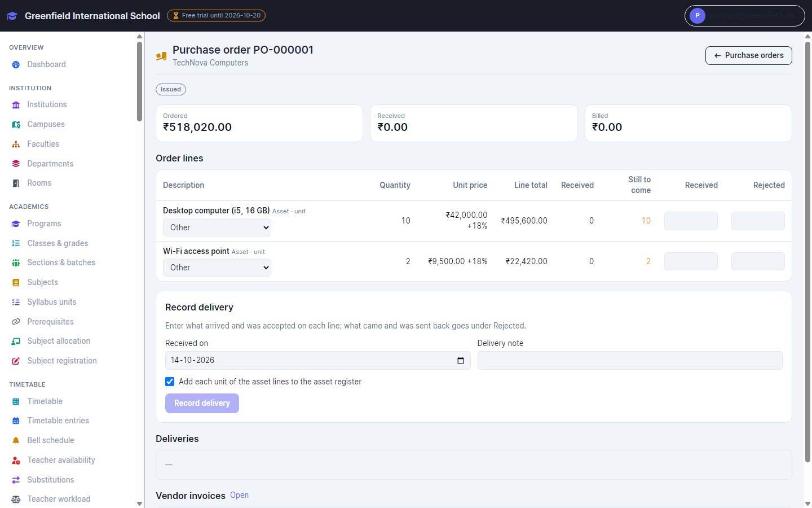Click the Issued status badge
The image size is (812, 508).
coord(171,89)
